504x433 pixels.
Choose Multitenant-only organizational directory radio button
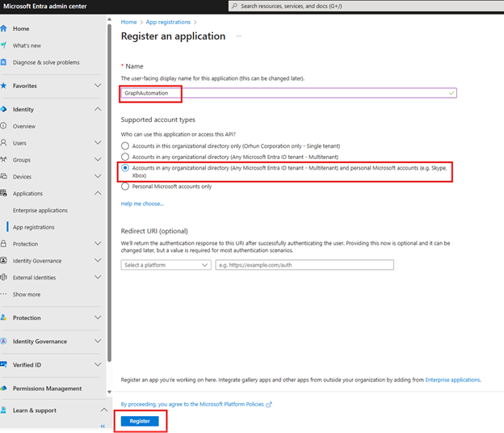pos(124,157)
